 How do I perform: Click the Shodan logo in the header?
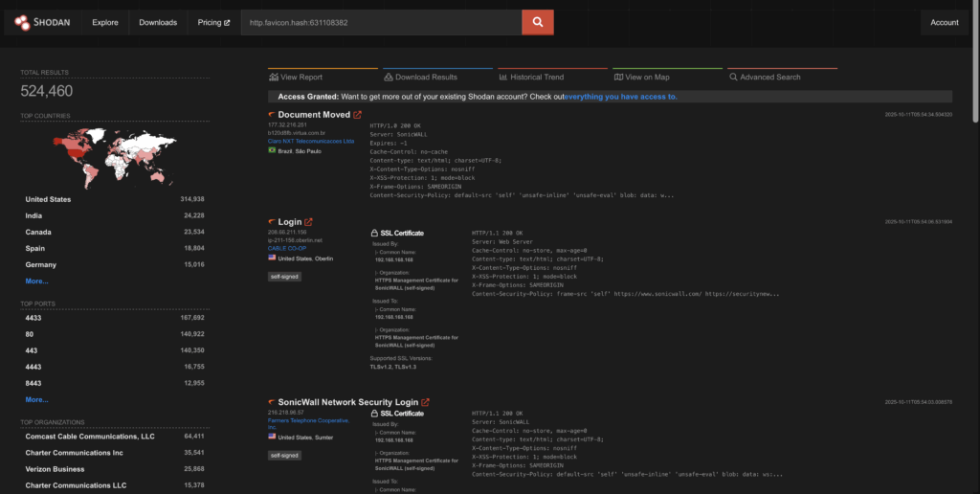tap(41, 22)
